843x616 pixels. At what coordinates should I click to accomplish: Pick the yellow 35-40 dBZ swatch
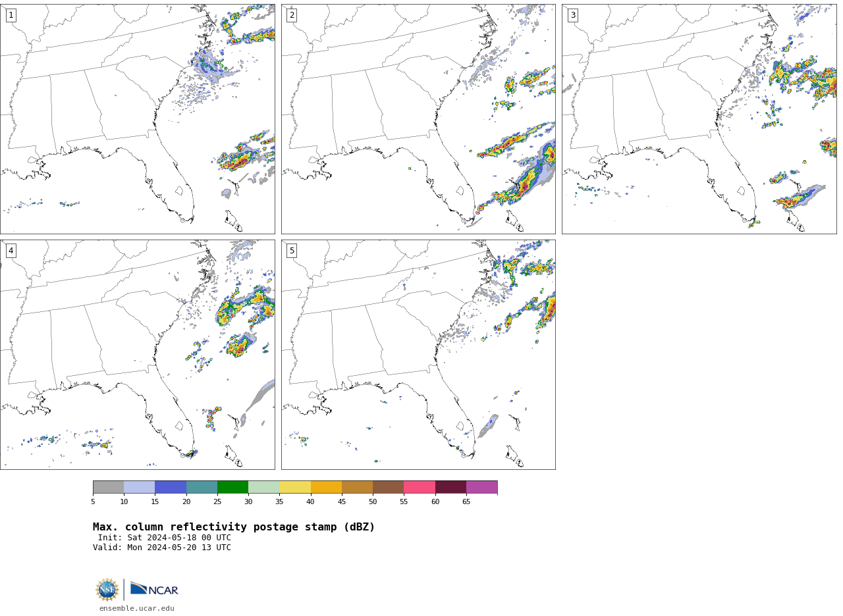click(x=295, y=487)
